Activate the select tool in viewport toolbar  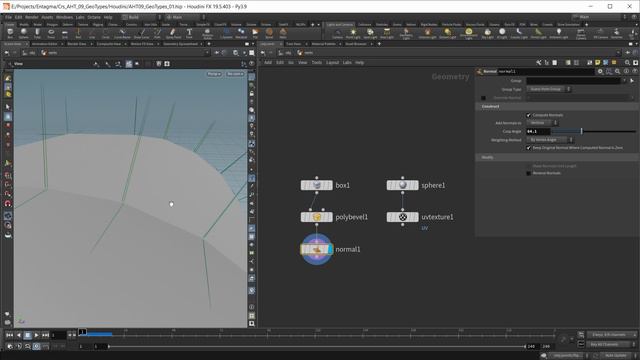coord(8,107)
